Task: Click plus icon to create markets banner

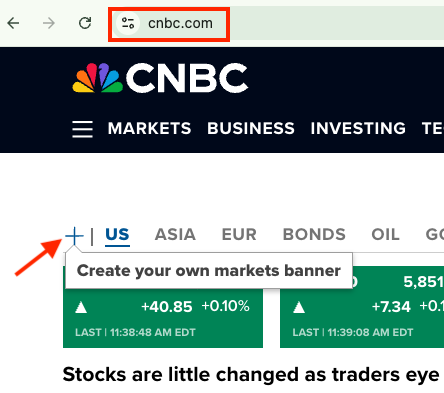Action: pyautogui.click(x=74, y=236)
